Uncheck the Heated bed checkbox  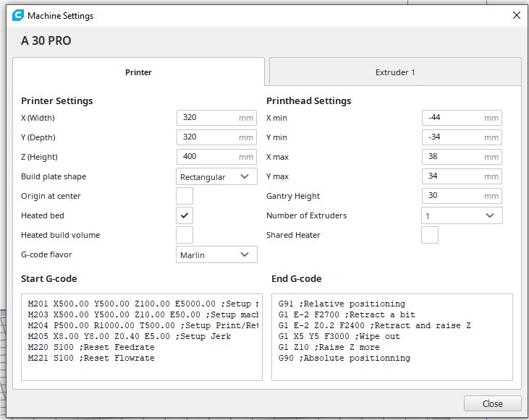tap(185, 215)
